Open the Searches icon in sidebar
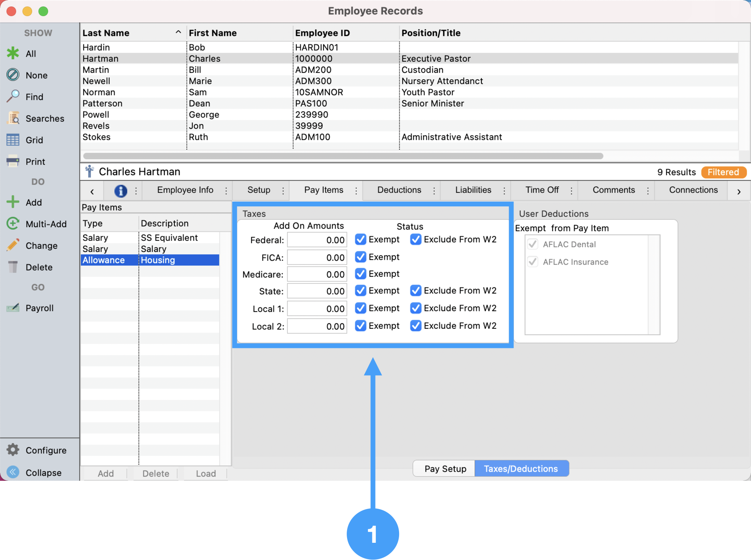Image resolution: width=751 pixels, height=560 pixels. coord(14,118)
